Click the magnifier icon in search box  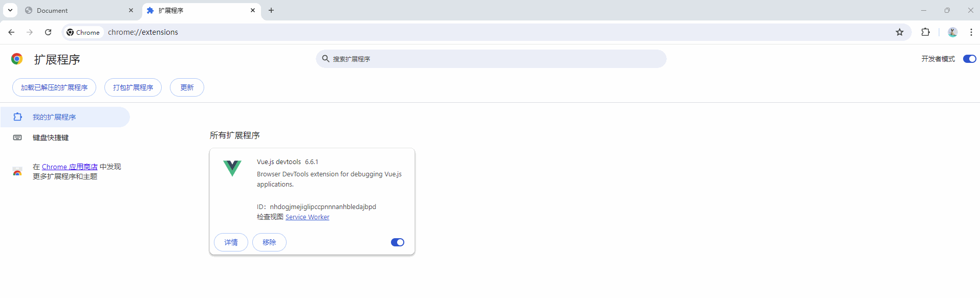coord(325,59)
